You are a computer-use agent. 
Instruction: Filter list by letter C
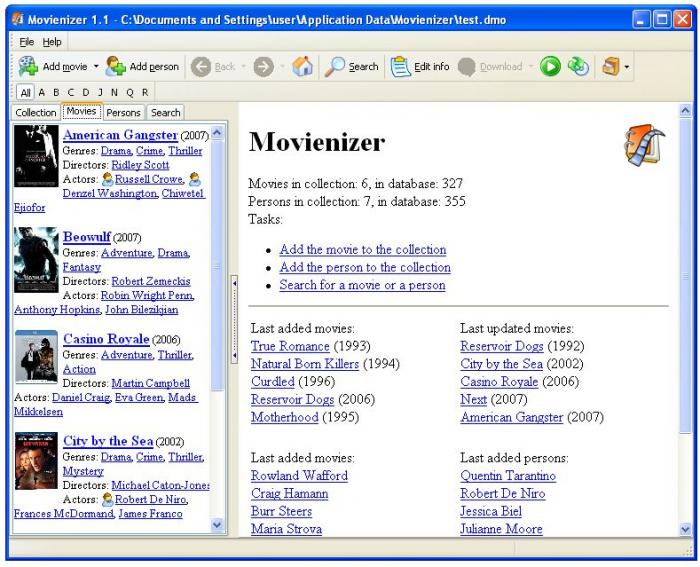pos(71,92)
